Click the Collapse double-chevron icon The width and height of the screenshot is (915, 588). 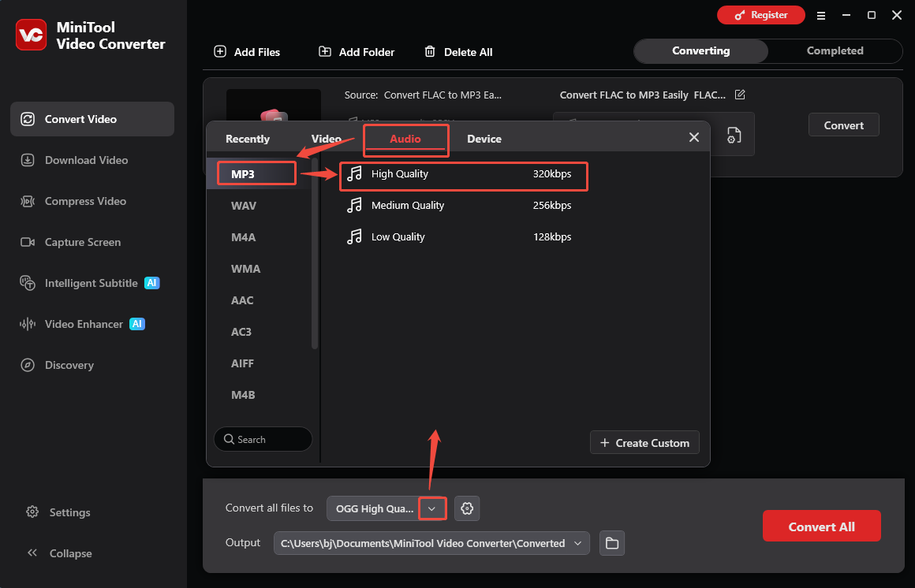click(32, 553)
